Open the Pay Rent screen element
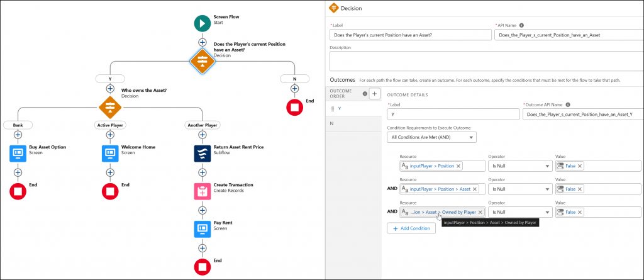 click(202, 229)
